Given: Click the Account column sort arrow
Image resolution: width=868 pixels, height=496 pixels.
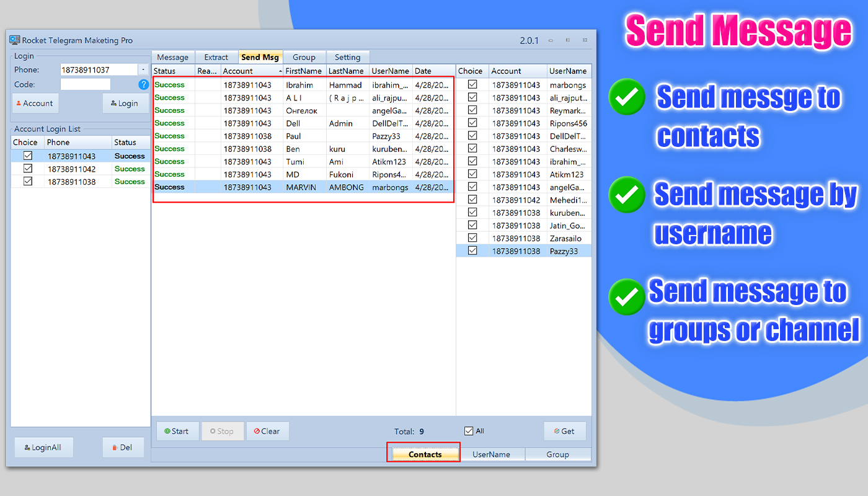Looking at the screenshot, I should (x=280, y=71).
